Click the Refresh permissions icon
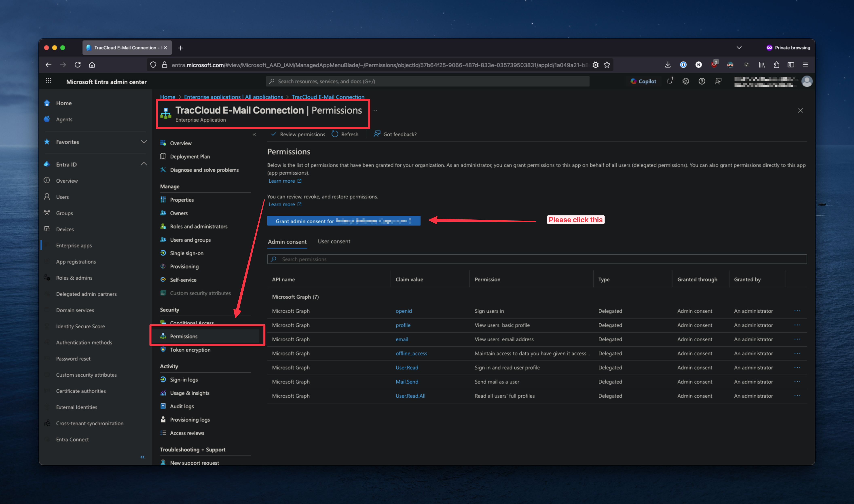The image size is (854, 504). 335,134
